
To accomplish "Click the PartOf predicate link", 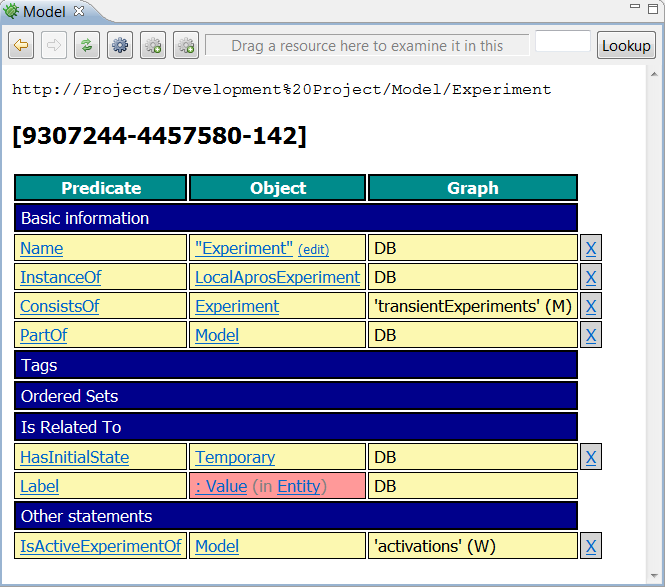I will [x=43, y=335].
